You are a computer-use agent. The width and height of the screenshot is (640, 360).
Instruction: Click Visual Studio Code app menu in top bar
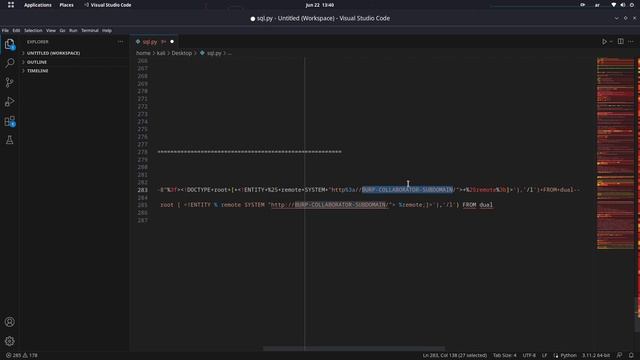[x=108, y=5]
